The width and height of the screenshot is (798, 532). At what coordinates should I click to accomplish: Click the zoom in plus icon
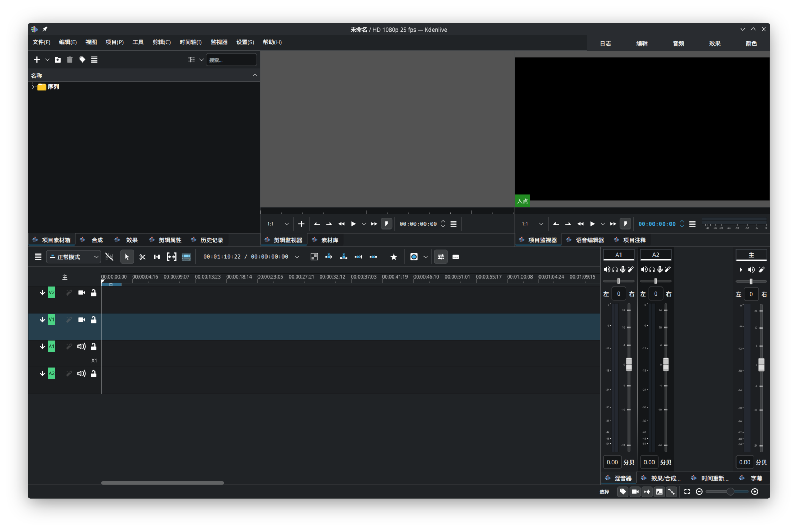(x=755, y=492)
